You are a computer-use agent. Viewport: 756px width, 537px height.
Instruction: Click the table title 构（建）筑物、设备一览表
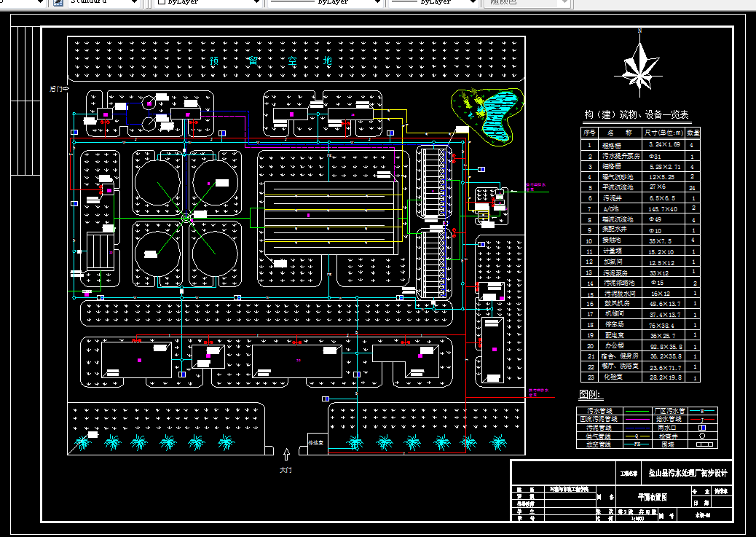point(637,114)
